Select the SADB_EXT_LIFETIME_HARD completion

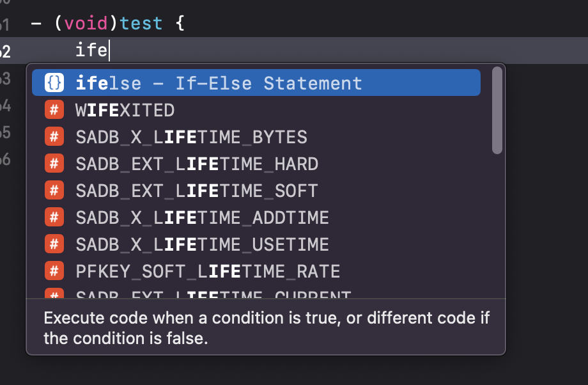tap(197, 164)
